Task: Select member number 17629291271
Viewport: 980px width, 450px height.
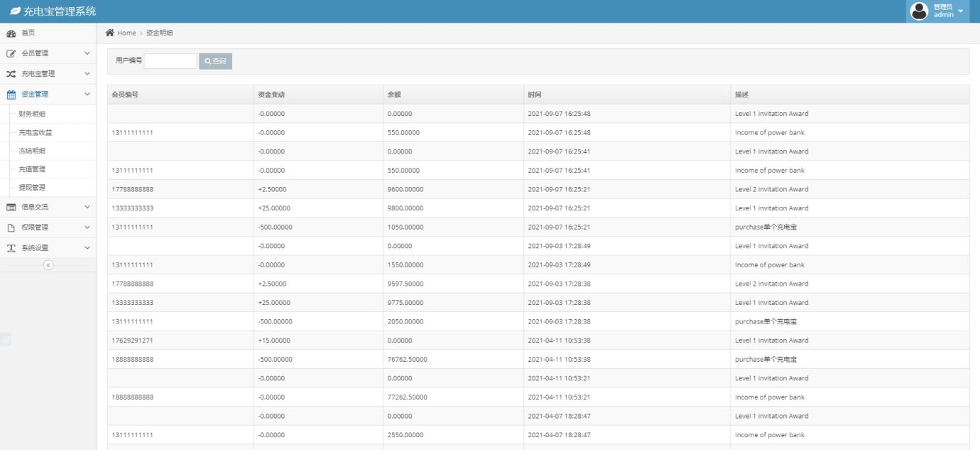Action: pyautogui.click(x=133, y=341)
